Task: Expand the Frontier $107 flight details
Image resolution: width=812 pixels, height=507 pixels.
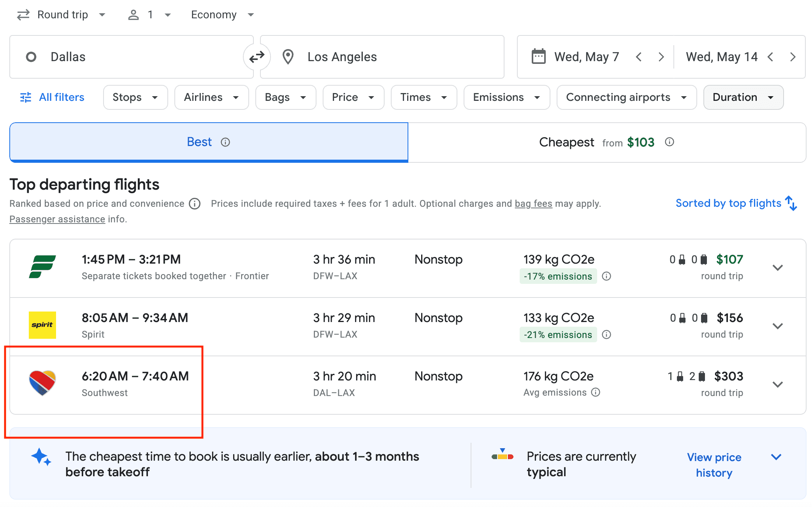Action: [x=778, y=268]
